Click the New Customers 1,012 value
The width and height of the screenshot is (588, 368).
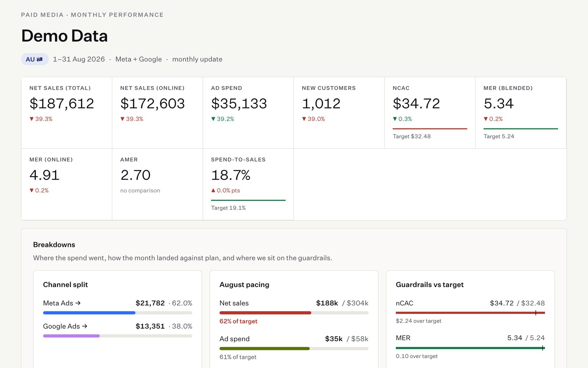pyautogui.click(x=321, y=103)
